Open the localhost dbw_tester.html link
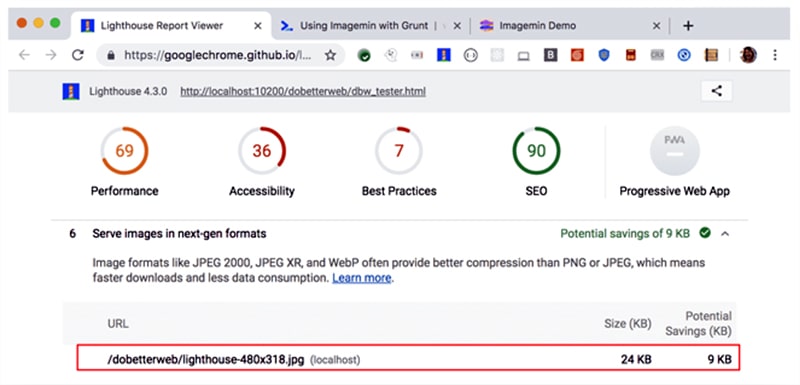This screenshot has height=385, width=800. [x=303, y=92]
